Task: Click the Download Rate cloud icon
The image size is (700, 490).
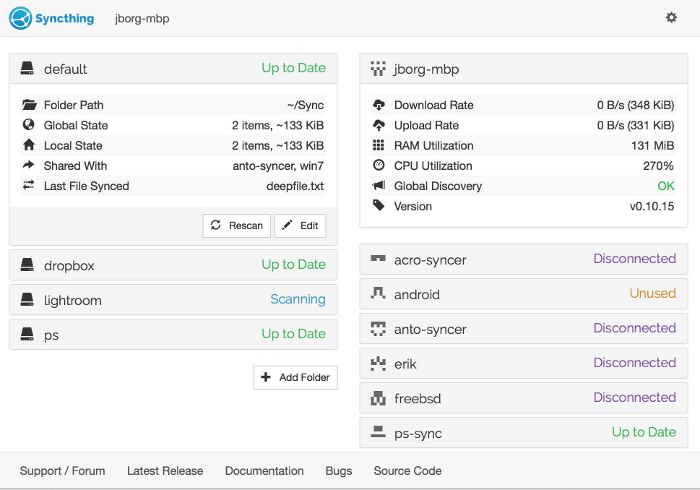Action: pyautogui.click(x=379, y=105)
